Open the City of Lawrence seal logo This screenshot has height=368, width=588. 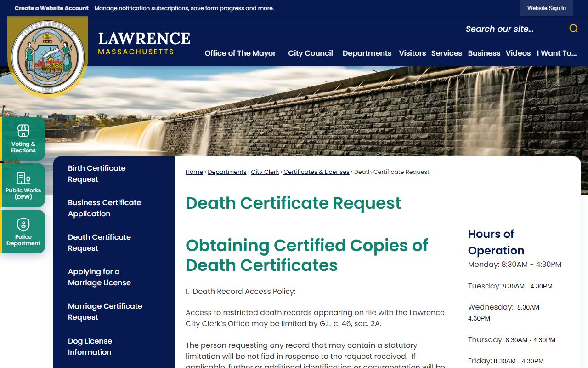tap(48, 57)
